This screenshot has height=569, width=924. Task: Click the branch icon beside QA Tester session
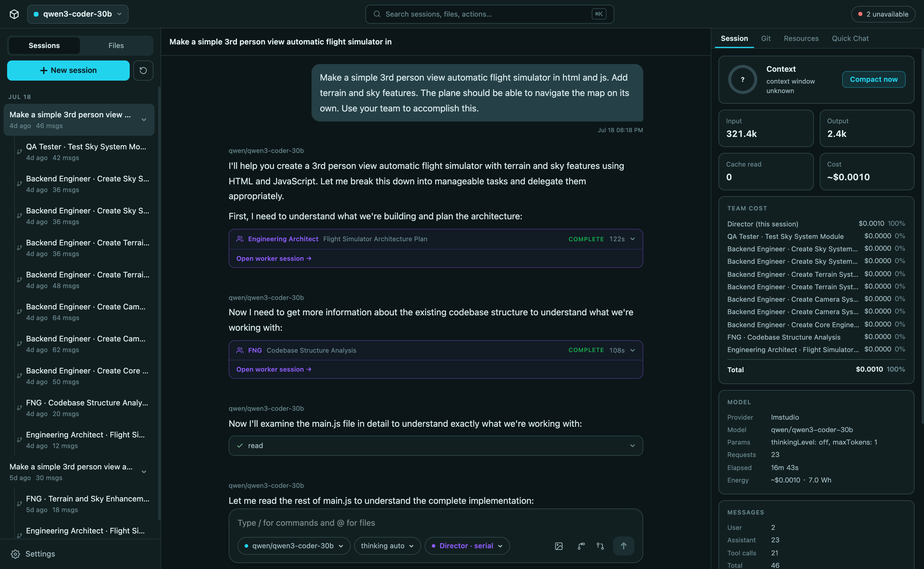coord(20,152)
